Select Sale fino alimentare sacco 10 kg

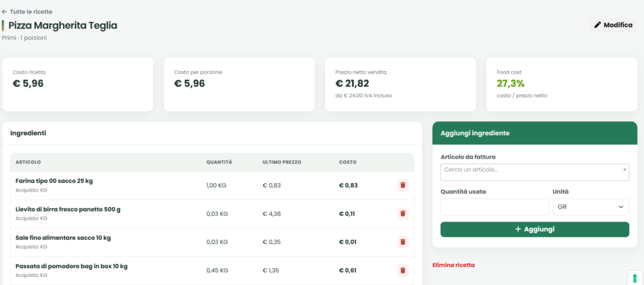click(63, 238)
